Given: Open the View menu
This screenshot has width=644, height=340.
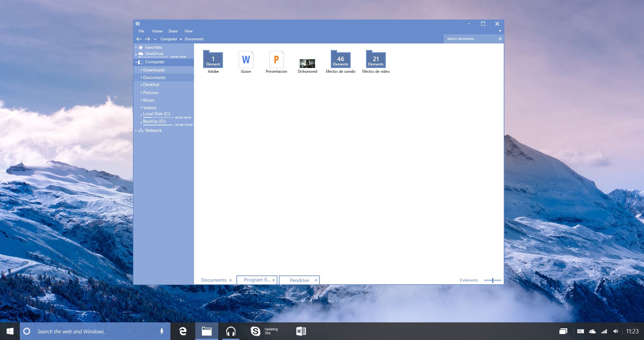Looking at the screenshot, I should 188,31.
